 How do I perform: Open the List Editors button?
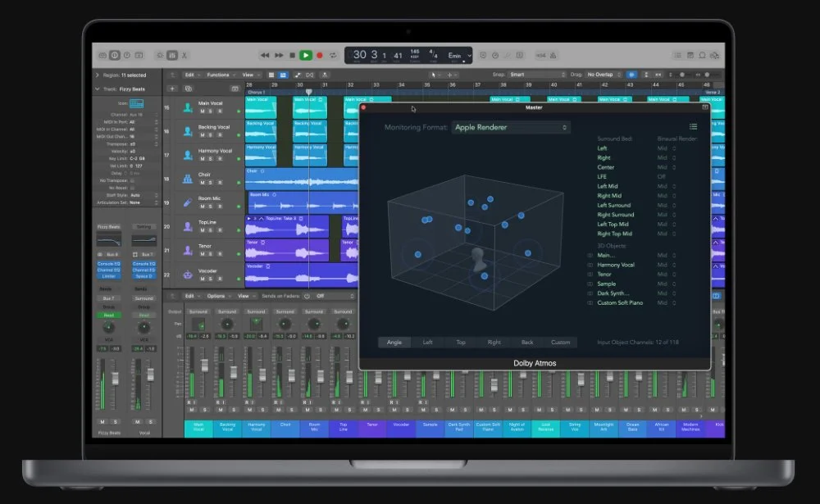point(678,55)
